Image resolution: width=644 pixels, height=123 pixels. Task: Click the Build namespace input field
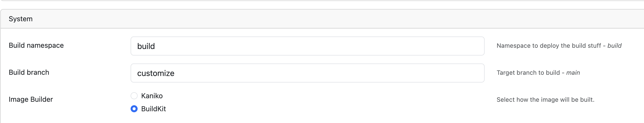pyautogui.click(x=307, y=46)
